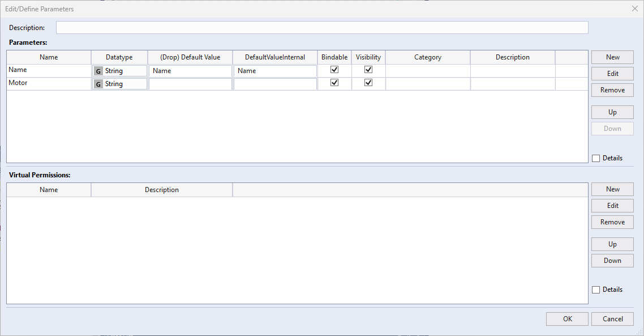Image resolution: width=644 pixels, height=336 pixels.
Task: Move a parameter with the Up button
Action: (x=612, y=112)
